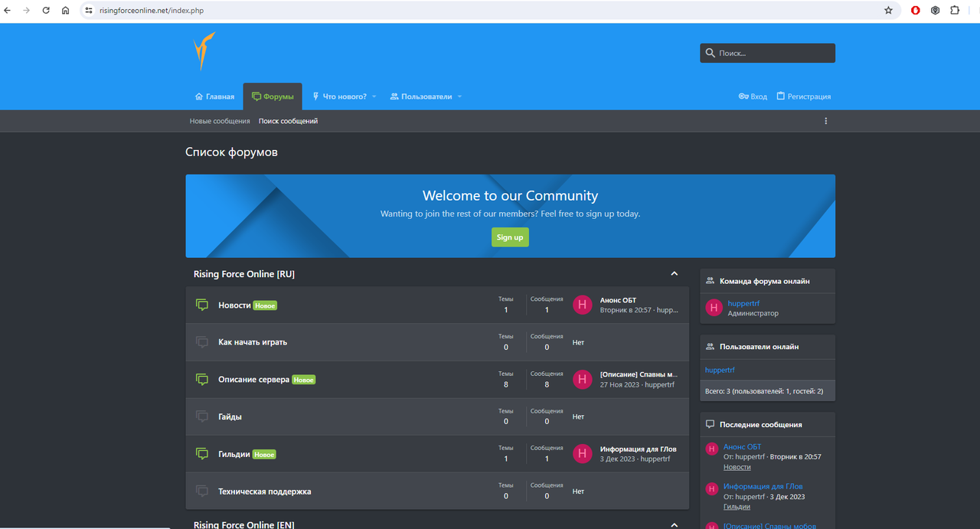Collapse the Rising Force Online [RU] category

point(675,273)
